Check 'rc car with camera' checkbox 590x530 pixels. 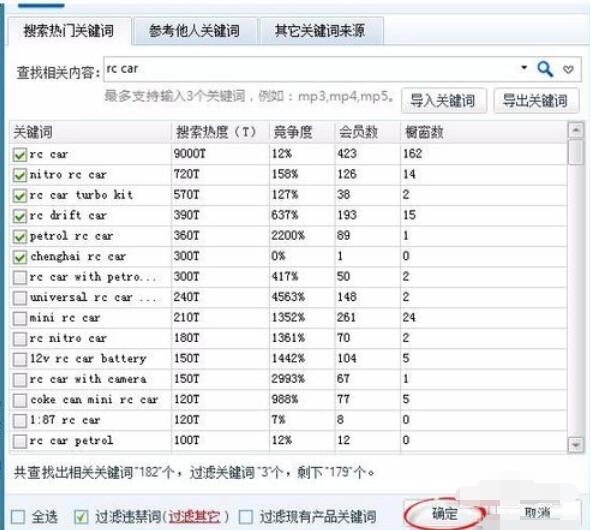click(x=20, y=380)
